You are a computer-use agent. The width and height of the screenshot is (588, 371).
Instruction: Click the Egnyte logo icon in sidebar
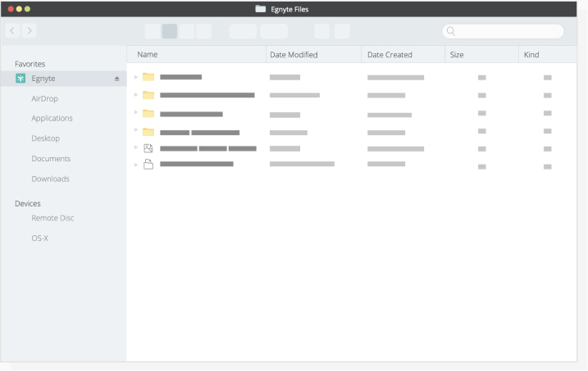[21, 78]
